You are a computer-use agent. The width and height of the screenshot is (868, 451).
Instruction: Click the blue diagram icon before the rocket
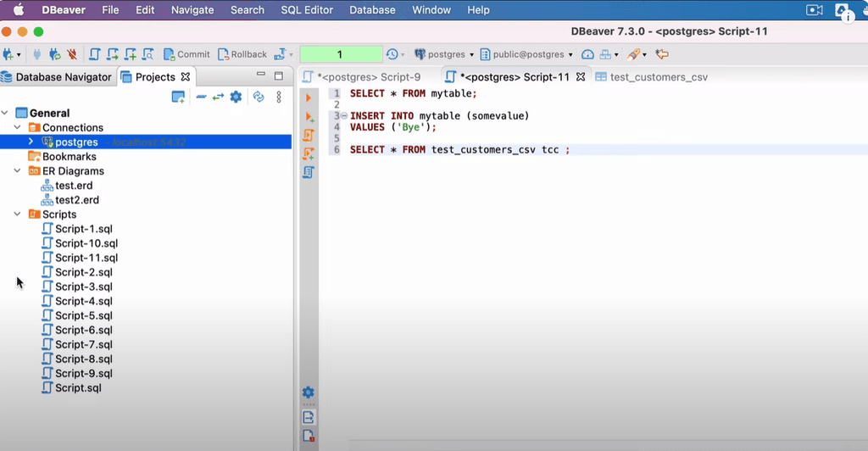(x=605, y=54)
